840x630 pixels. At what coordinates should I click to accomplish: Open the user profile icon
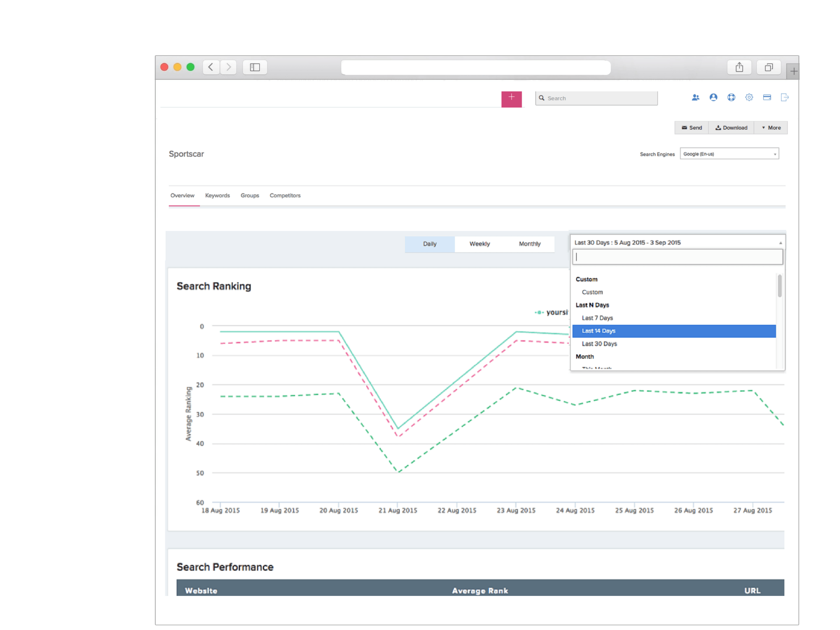click(x=713, y=98)
